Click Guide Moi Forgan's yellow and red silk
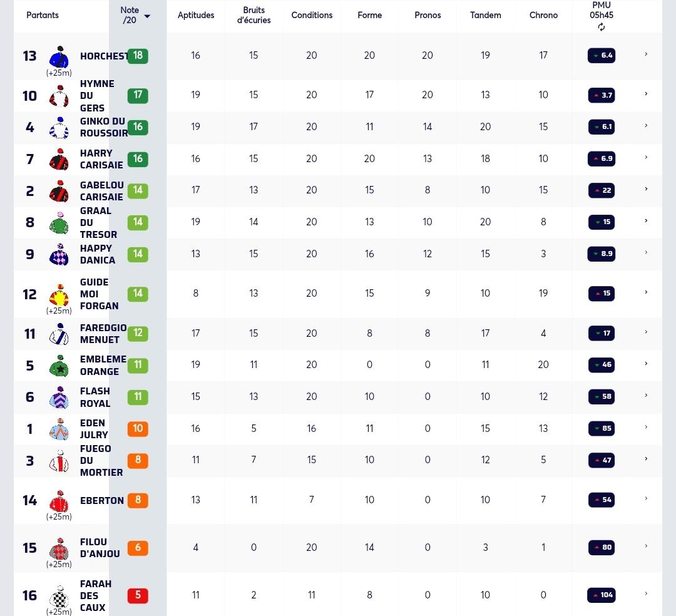 point(59,295)
